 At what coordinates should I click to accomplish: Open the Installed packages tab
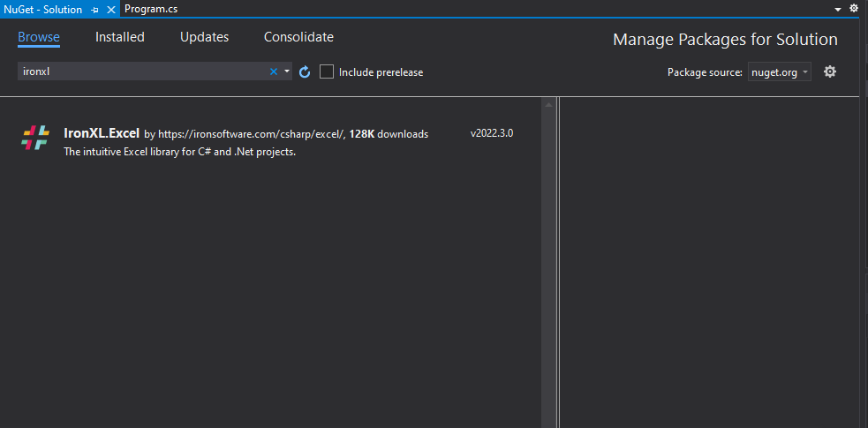point(120,37)
